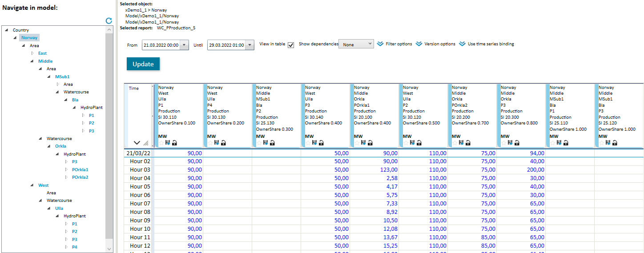
Task: Expand the East area tree node
Action: (32, 53)
